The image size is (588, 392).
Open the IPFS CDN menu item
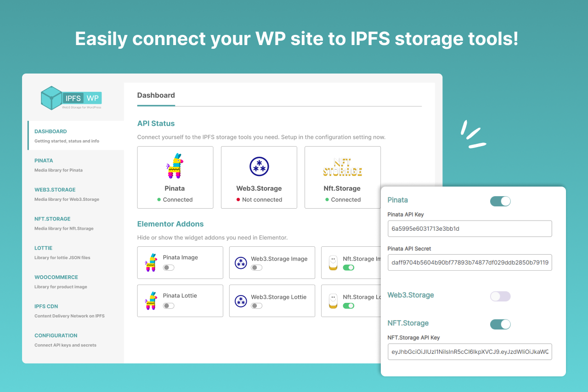[76, 311]
